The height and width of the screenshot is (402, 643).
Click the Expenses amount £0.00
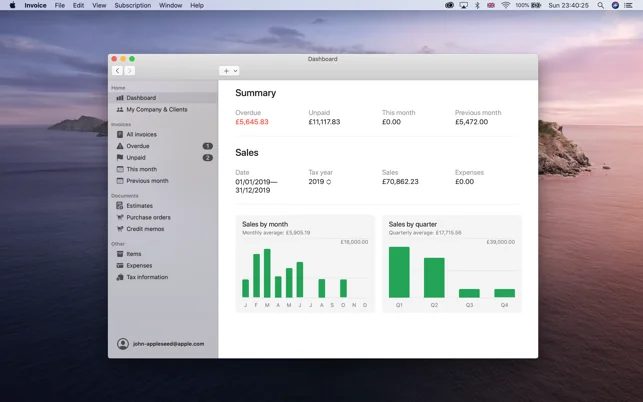(464, 182)
